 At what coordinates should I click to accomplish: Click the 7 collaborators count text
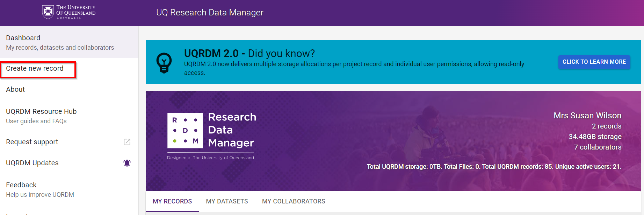coord(598,147)
